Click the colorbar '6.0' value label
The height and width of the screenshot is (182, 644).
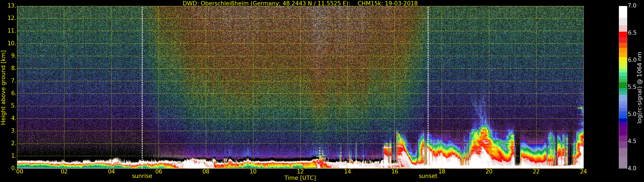tap(632, 60)
